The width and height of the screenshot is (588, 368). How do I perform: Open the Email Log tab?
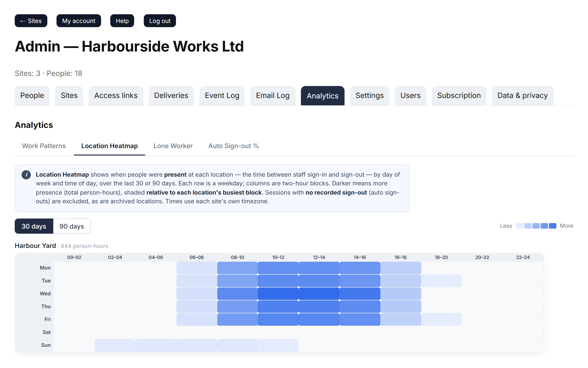(273, 96)
